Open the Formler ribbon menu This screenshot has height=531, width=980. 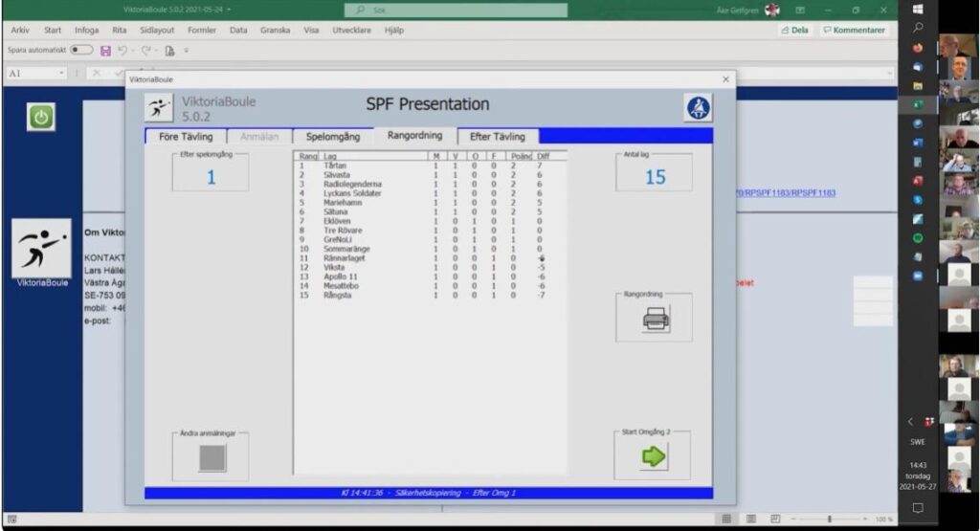point(202,30)
